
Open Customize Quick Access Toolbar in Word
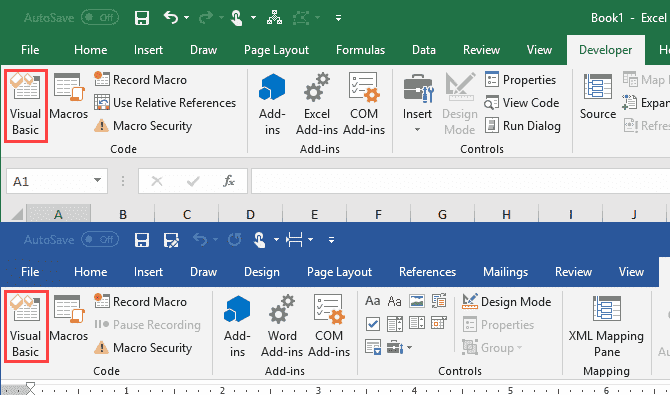331,240
